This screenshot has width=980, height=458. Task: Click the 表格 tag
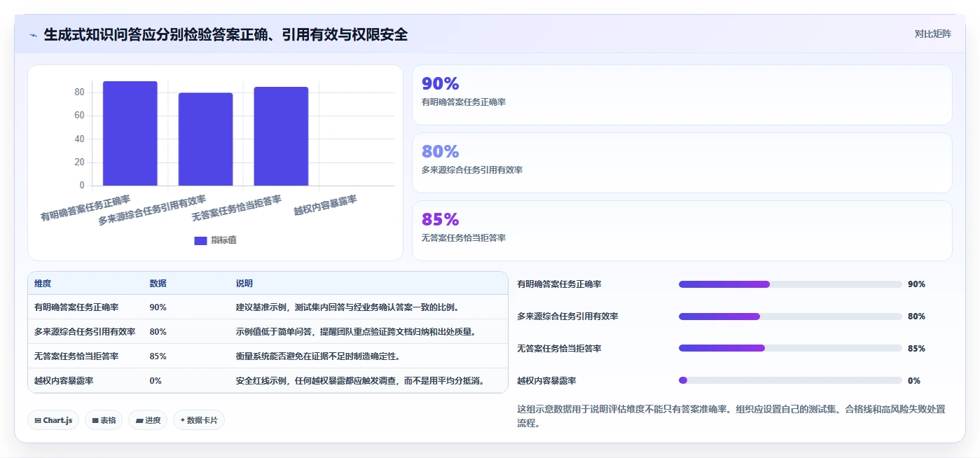point(104,420)
